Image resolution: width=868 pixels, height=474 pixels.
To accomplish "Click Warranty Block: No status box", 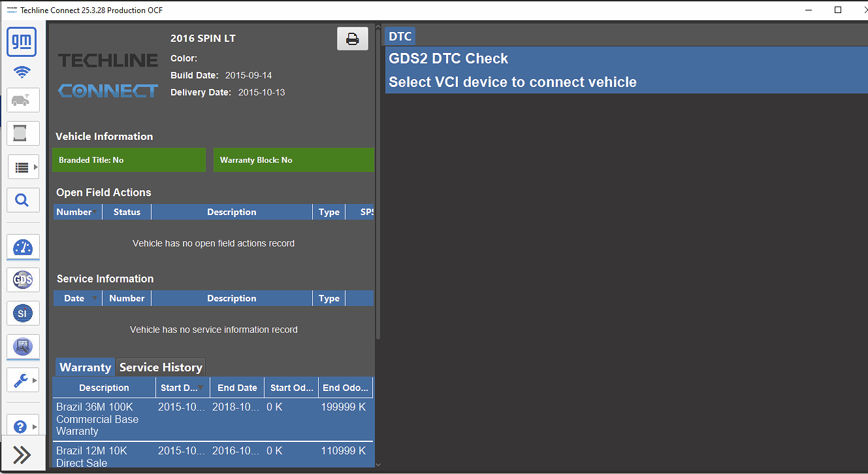I will 294,160.
